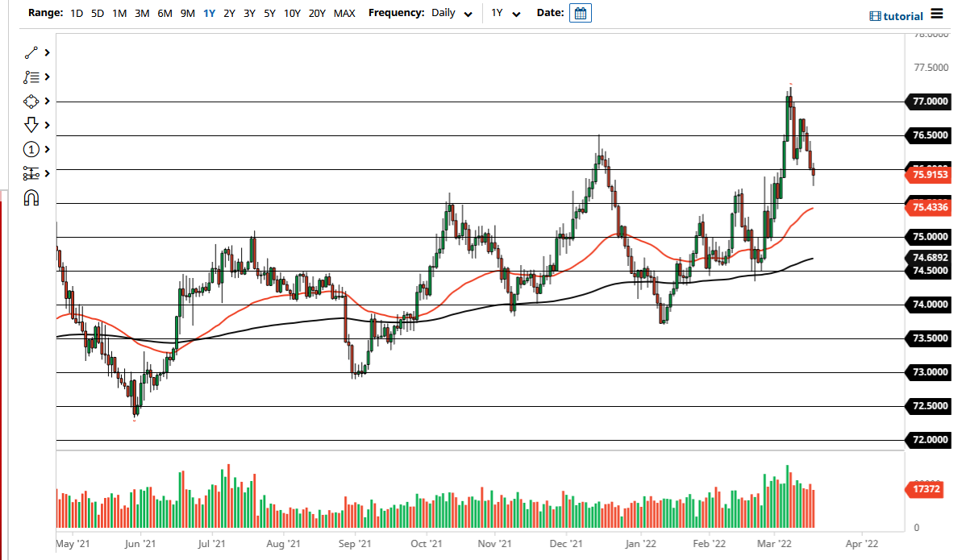Open the measurement tool
962x560 pixels.
point(32,173)
